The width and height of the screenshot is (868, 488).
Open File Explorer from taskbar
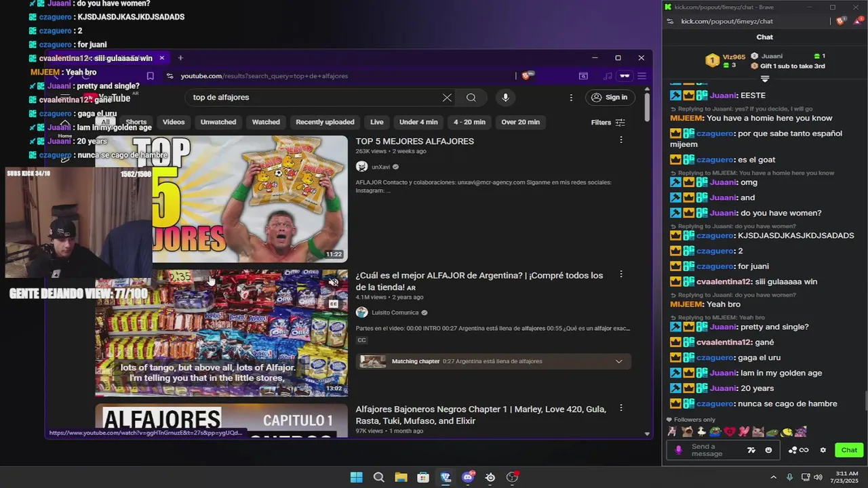401,477
